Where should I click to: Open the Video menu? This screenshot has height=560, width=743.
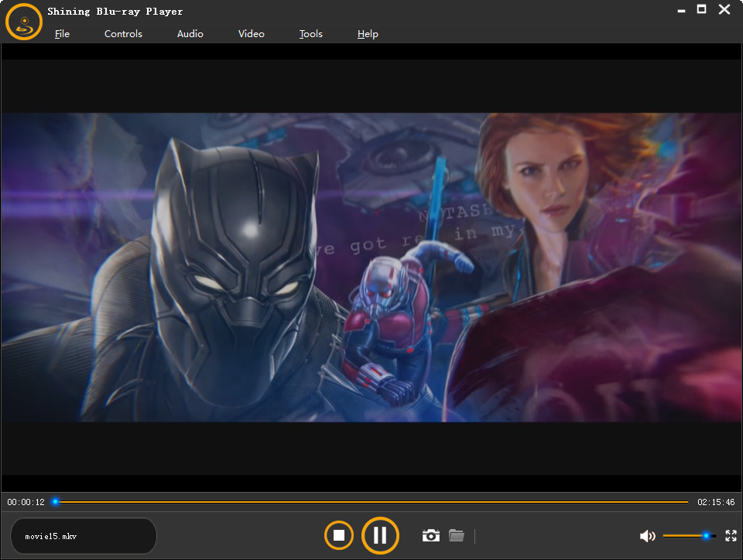251,33
